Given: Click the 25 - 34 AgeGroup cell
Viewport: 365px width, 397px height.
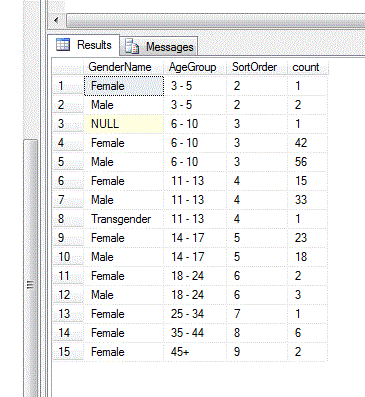Looking at the screenshot, I should [x=195, y=314].
